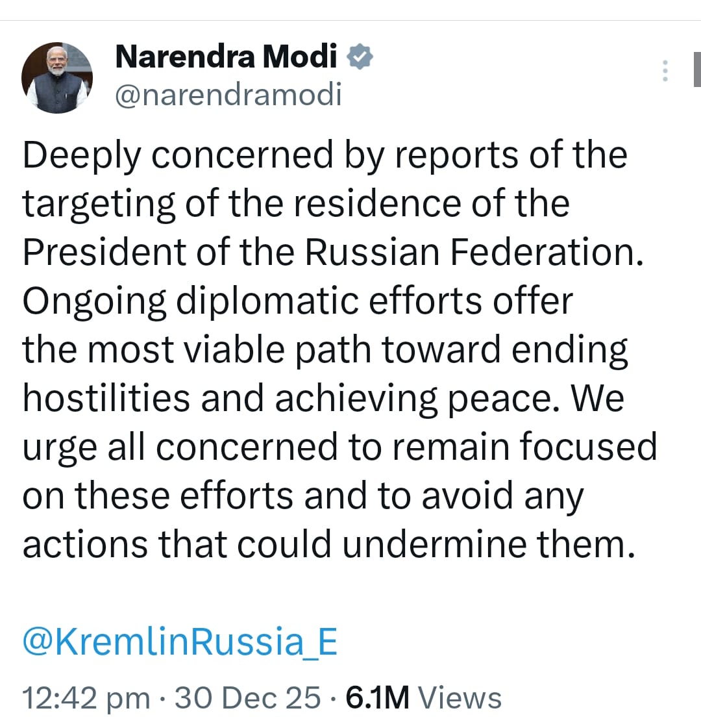Image resolution: width=701 pixels, height=728 pixels.
Task: Open the three-dot more options menu
Action: (x=665, y=71)
